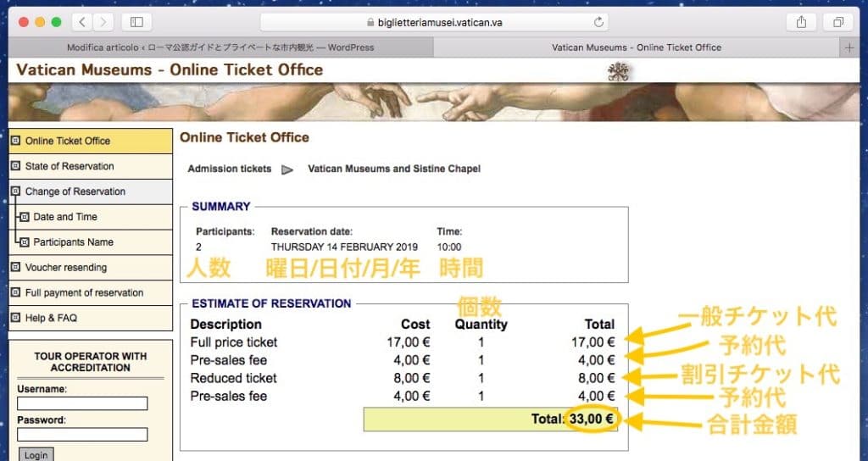Click Vatican Museums and Sistine Chapel breadcrumb
Image resolution: width=868 pixels, height=461 pixels.
click(394, 169)
